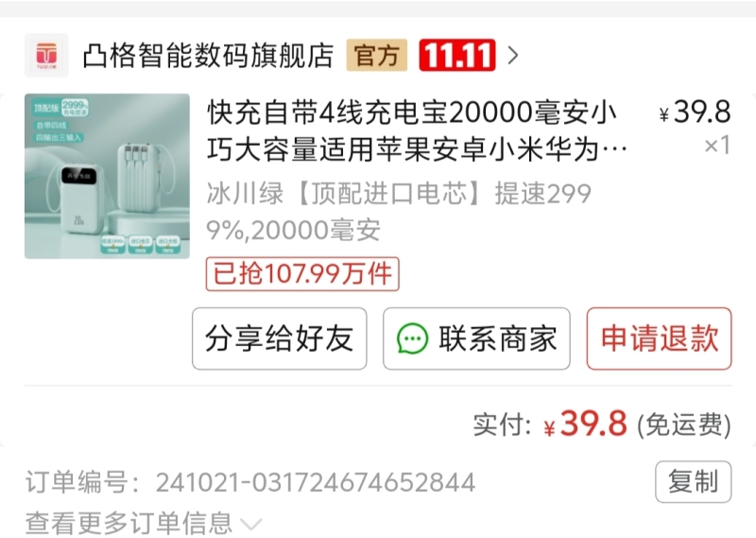Tap the green chat bubble icon

tap(412, 338)
